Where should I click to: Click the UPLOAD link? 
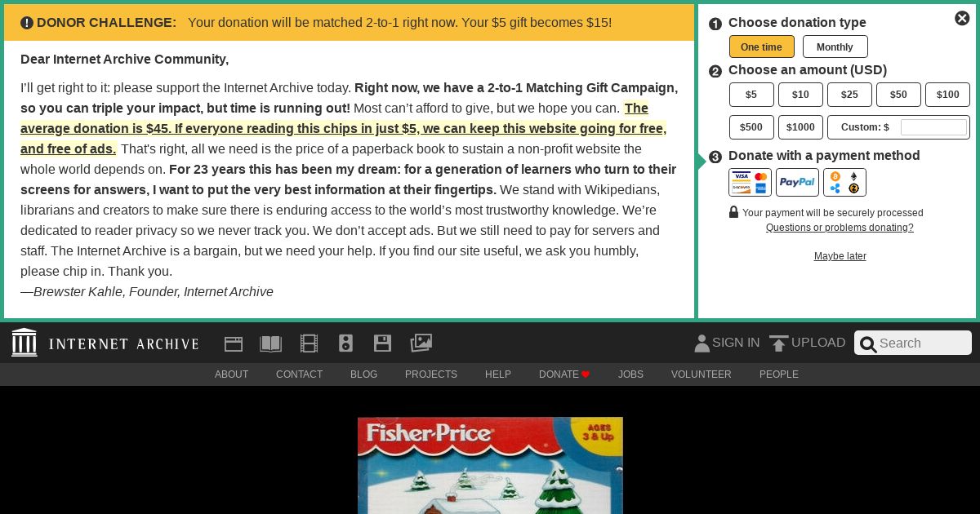[818, 343]
